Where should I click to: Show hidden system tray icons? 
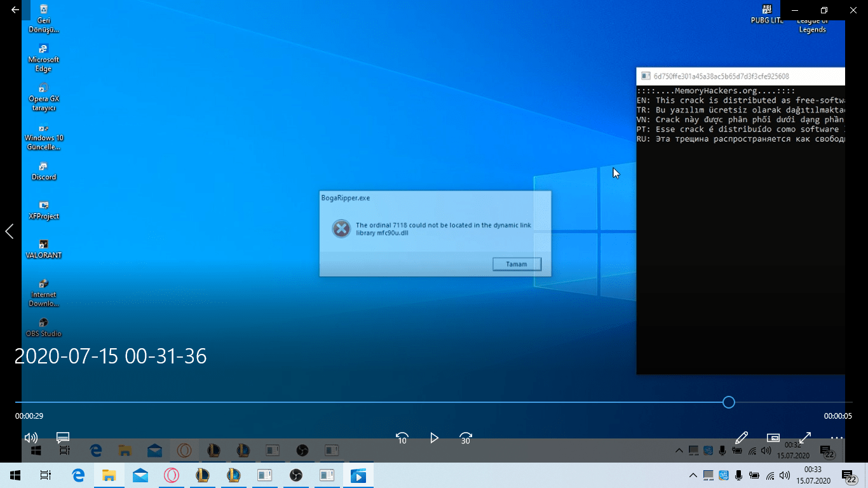tap(693, 475)
